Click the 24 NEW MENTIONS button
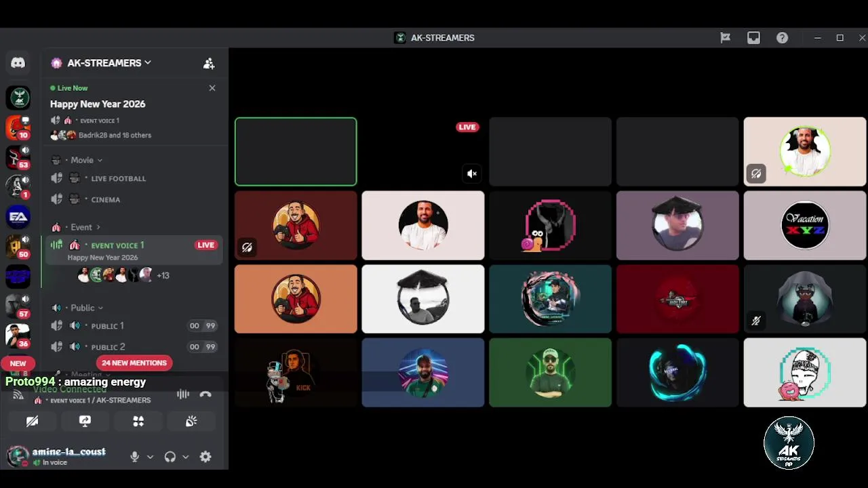The height and width of the screenshot is (488, 868). (134, 363)
